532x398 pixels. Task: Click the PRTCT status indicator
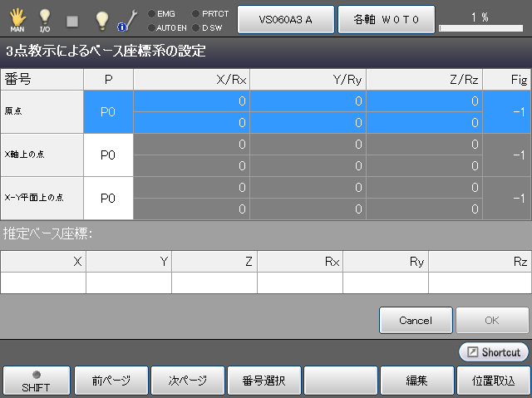click(x=210, y=13)
